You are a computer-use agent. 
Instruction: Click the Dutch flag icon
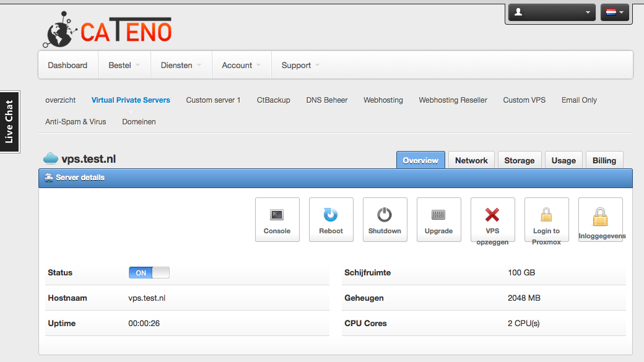(x=611, y=12)
